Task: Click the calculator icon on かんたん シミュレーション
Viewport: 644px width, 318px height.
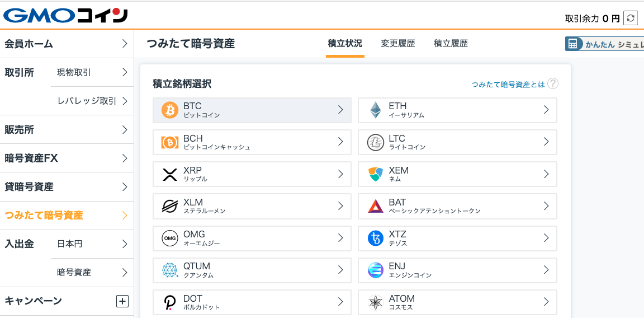Action: 573,44
